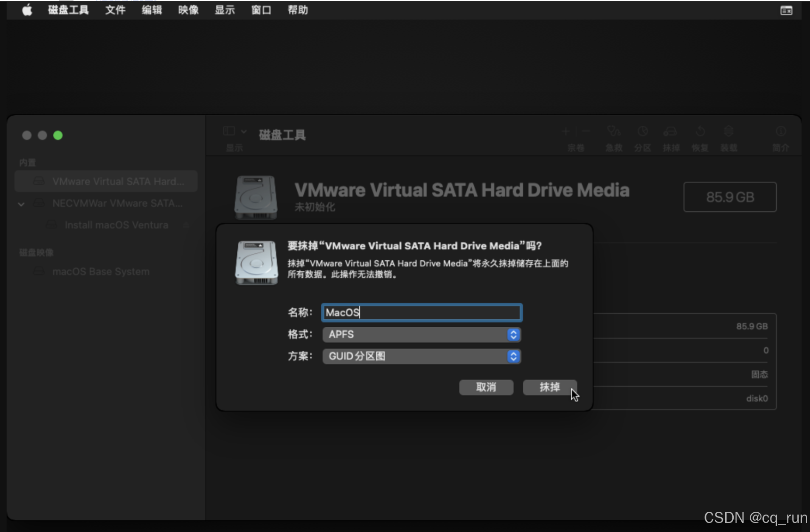Open the 编辑 menu
This screenshot has height=532, width=810.
(152, 10)
